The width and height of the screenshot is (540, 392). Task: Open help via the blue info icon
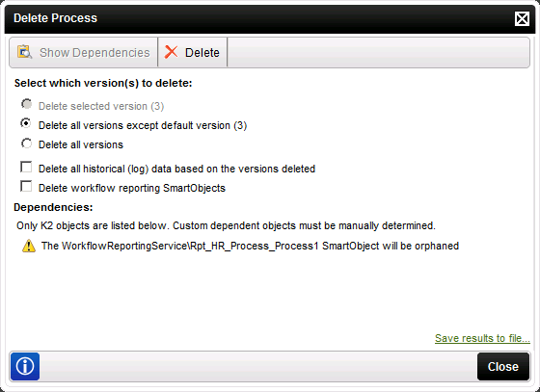tap(25, 366)
